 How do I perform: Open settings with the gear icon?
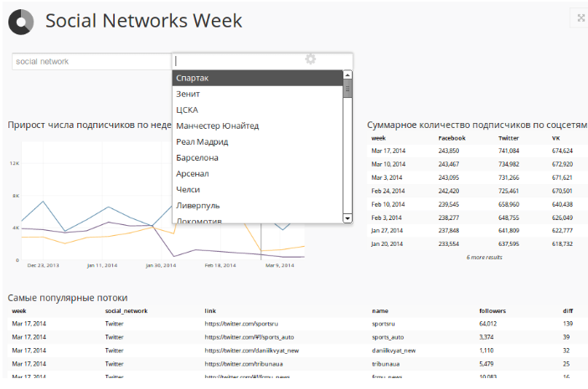pos(310,59)
